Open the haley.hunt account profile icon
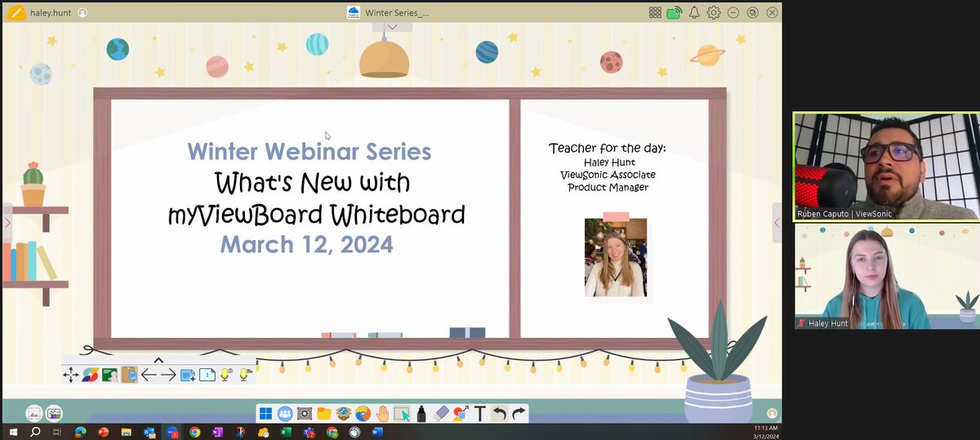The width and height of the screenshot is (980, 440). click(x=82, y=13)
